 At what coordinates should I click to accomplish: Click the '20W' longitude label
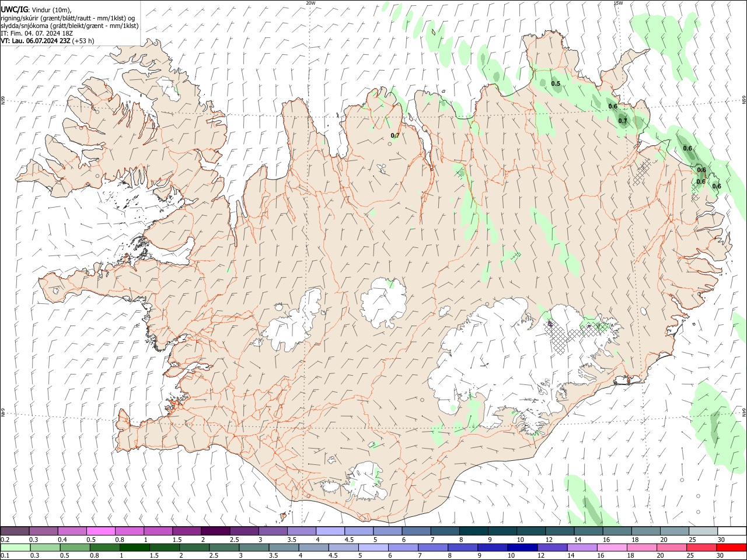(310, 3)
